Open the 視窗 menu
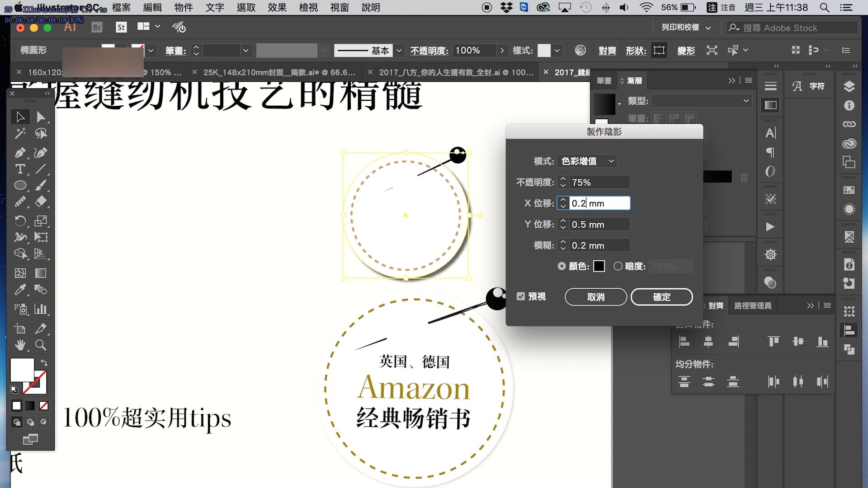The image size is (868, 488). tap(339, 8)
